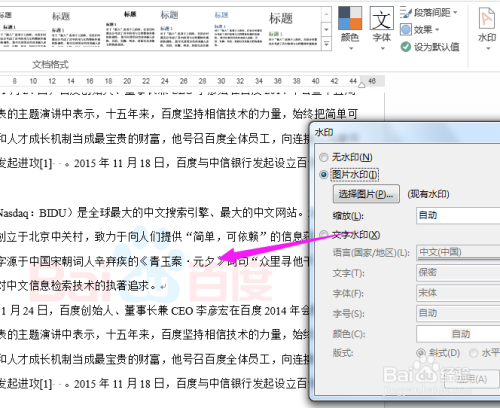Select the 斜式(D) layout radio button
Image resolution: width=500 pixels, height=408 pixels.
tap(421, 353)
